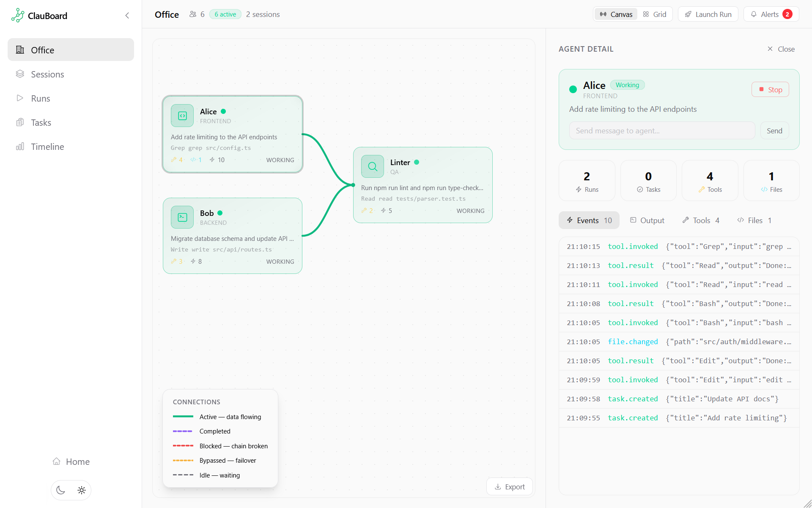Switch view from Canvas to Grid

655,14
